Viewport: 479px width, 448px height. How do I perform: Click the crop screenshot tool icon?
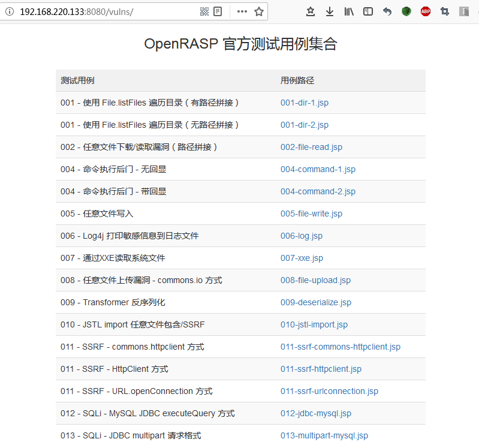coord(445,11)
